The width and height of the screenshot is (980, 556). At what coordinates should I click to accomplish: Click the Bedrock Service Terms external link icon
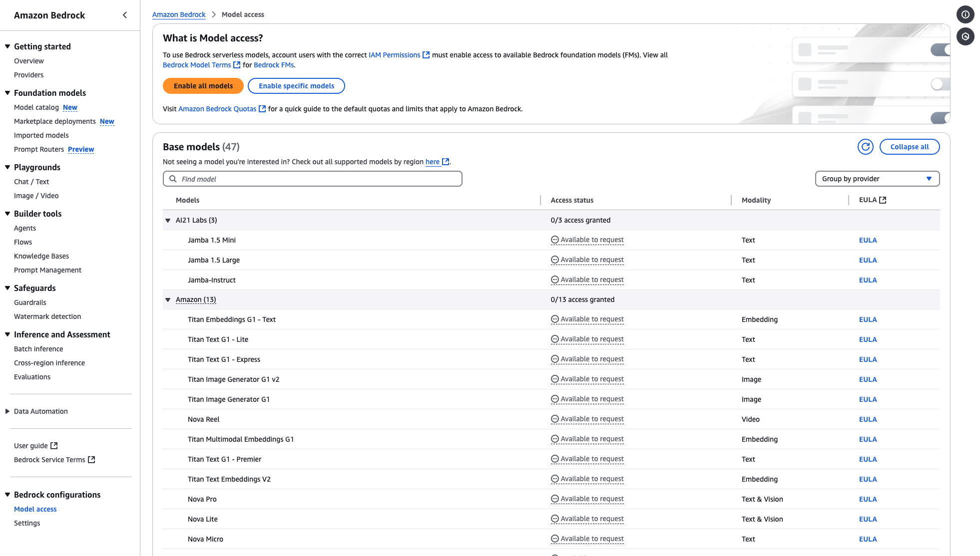point(91,460)
